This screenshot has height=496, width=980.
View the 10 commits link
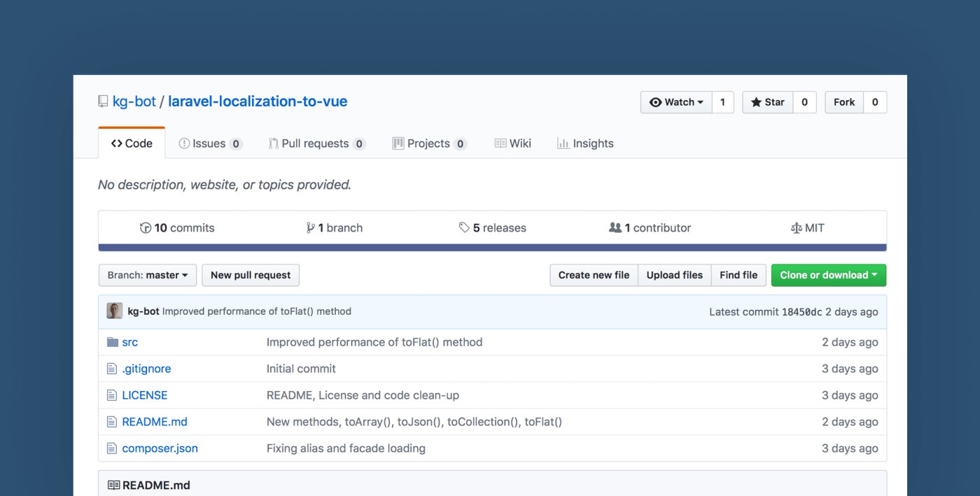(177, 228)
